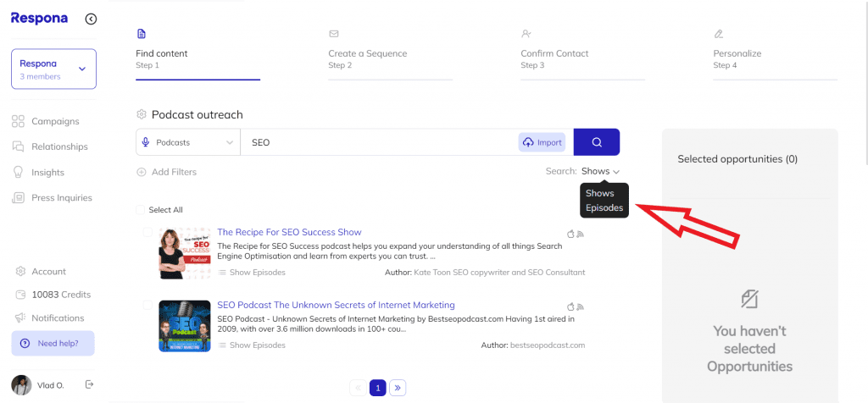This screenshot has height=403, width=868.
Task: Open SEO Podcast The Unknown Secrets link
Action: tap(336, 305)
